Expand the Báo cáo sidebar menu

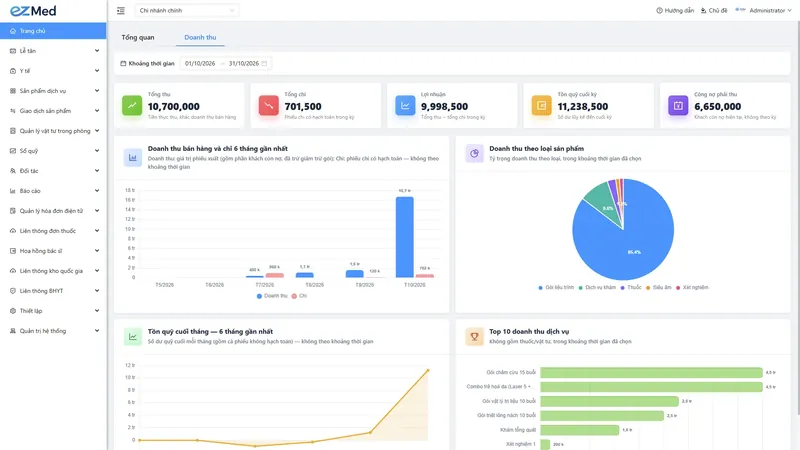click(x=54, y=191)
